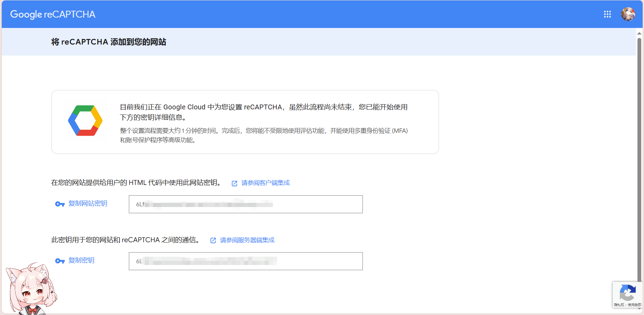This screenshot has height=315, width=644.
Task: Click external-link icon beside 请参阅客户端集成
Action: (234, 183)
